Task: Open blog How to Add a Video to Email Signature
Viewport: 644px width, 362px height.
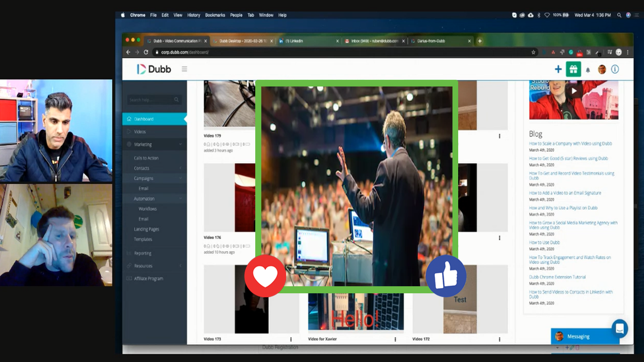Action: click(565, 193)
